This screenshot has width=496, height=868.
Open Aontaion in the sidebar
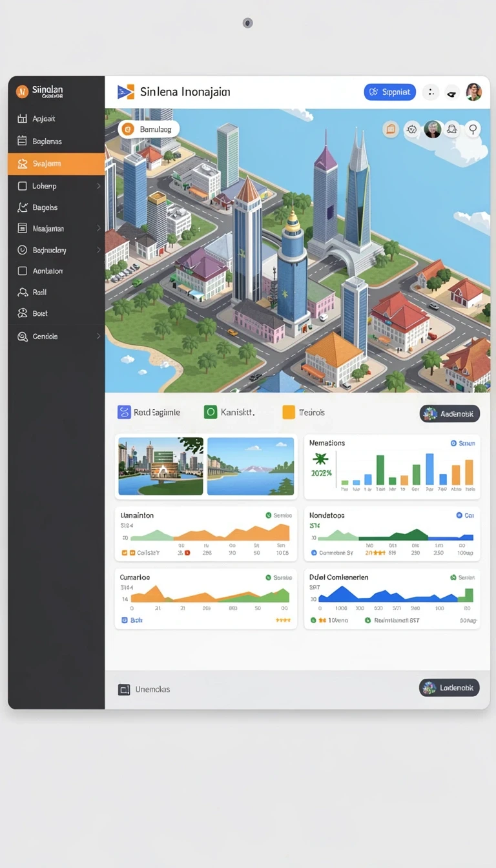pyautogui.click(x=56, y=271)
